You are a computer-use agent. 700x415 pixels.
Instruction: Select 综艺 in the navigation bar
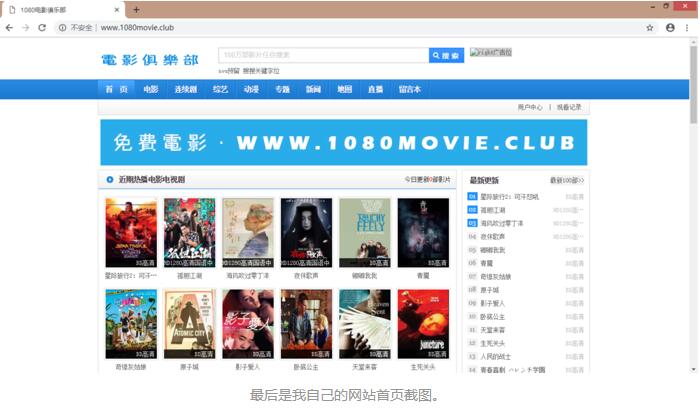[x=219, y=89]
